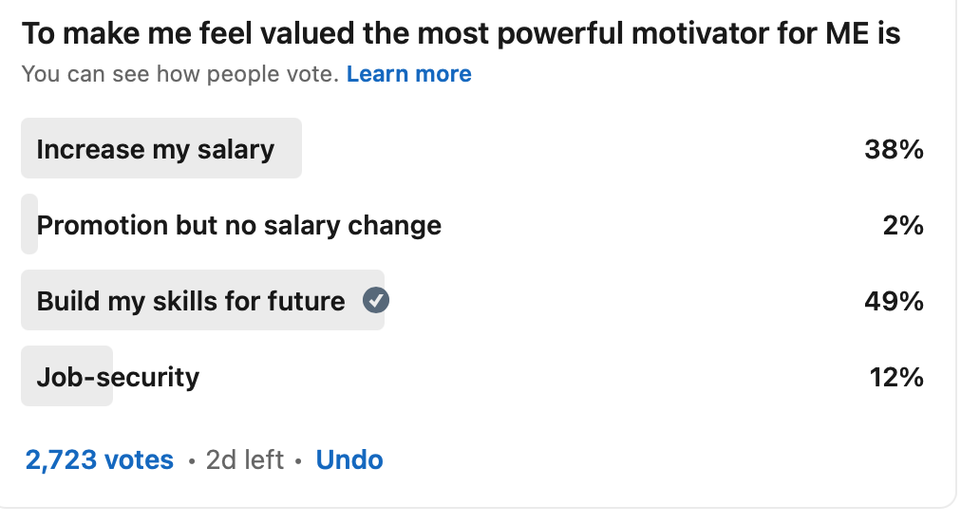Click empty row space right of "Job-security" label
980x524 pixels.
(x=522, y=377)
